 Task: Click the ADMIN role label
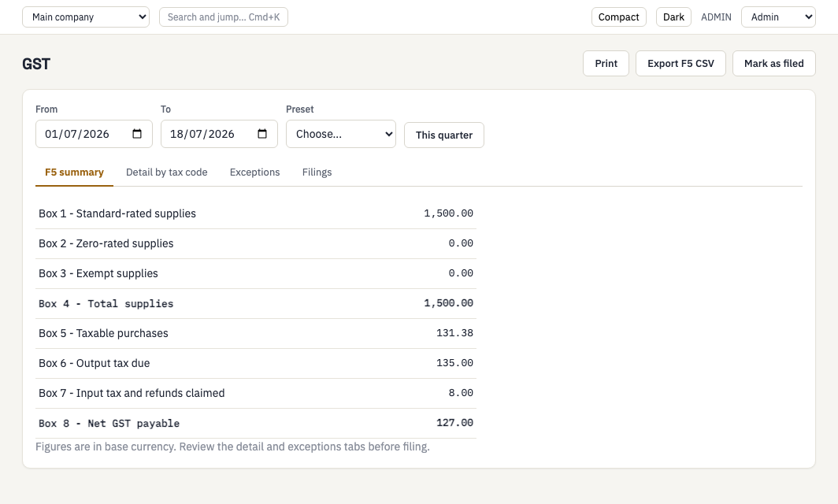coord(716,17)
